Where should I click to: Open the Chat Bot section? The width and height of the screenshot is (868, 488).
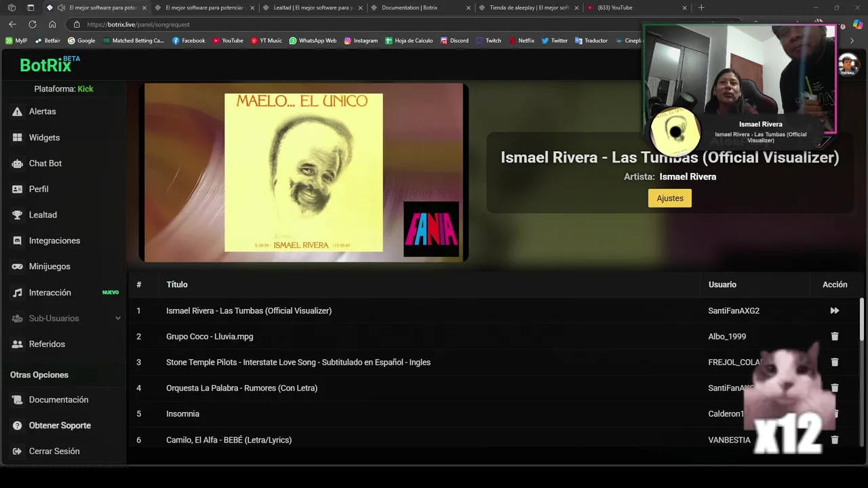[45, 163]
